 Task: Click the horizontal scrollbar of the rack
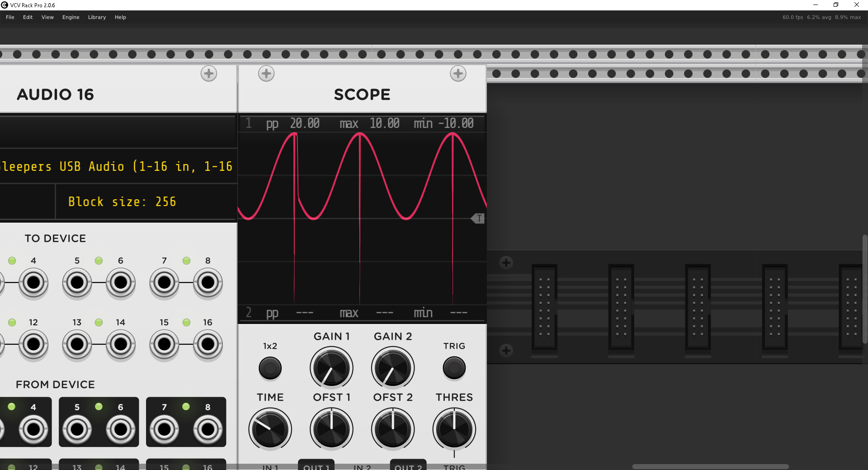[710, 466]
